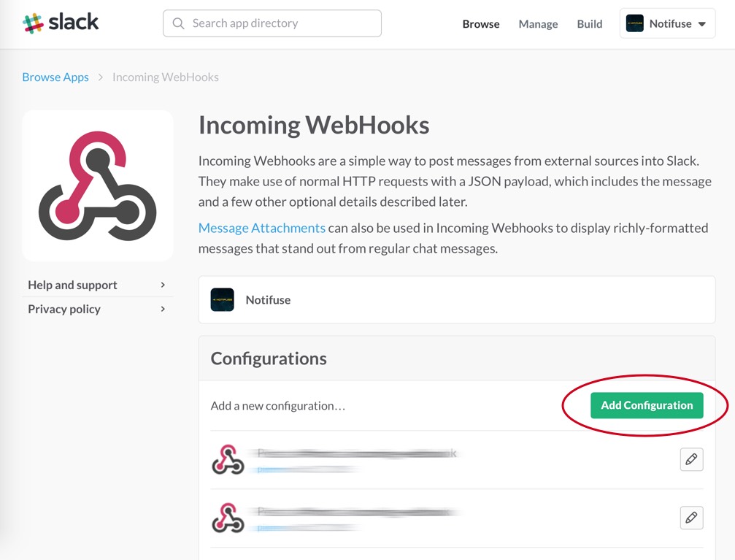Open the Browse Apps breadcrumb link
The height and width of the screenshot is (560, 735).
pos(55,77)
